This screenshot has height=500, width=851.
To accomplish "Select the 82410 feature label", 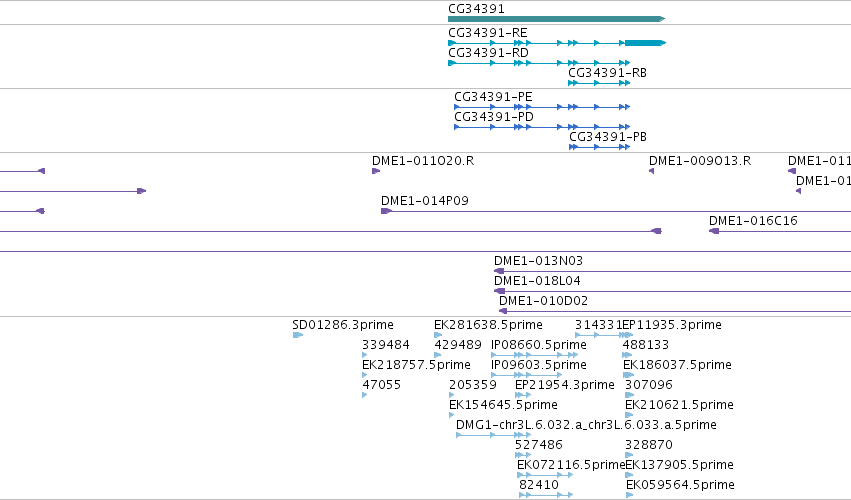I will coord(538,485).
